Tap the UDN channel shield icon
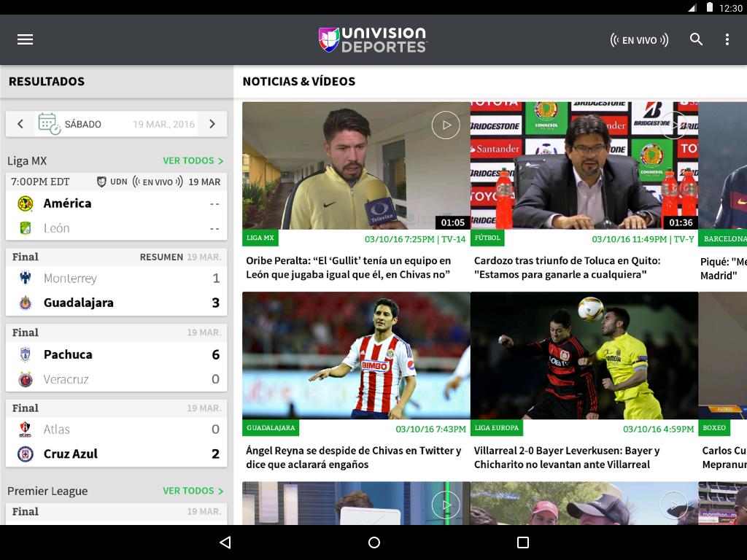The height and width of the screenshot is (560, 747). click(x=101, y=182)
